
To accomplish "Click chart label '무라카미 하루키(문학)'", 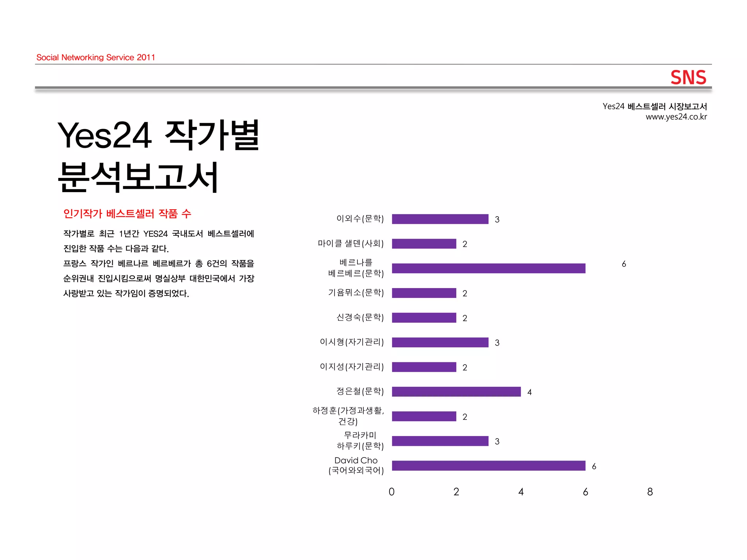I will (360, 440).
